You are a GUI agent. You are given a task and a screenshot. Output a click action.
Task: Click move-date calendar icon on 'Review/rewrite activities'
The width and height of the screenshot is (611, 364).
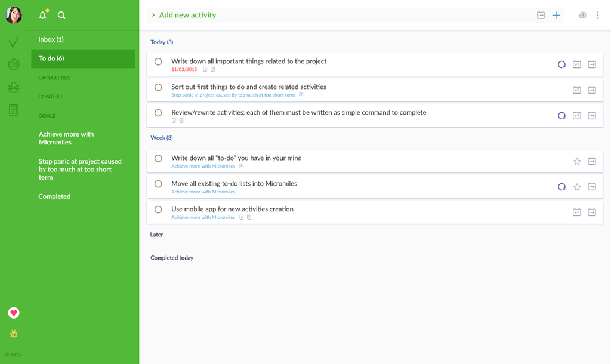(x=592, y=115)
